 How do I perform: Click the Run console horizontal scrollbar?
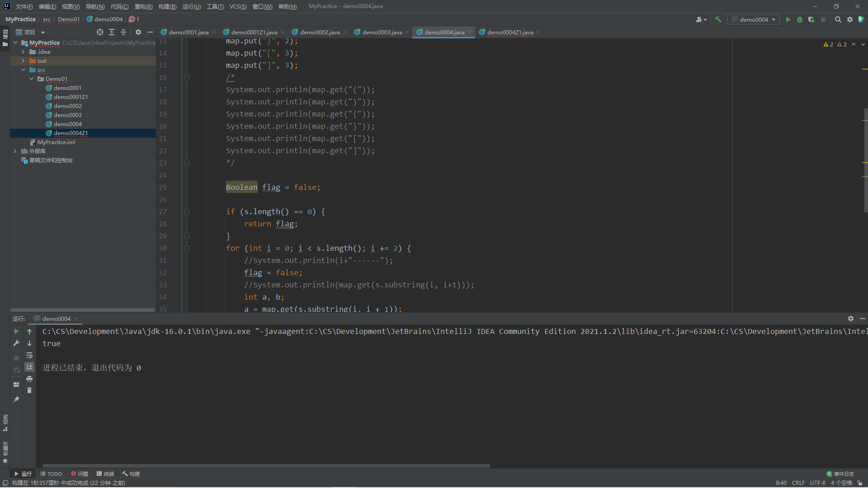tap(266, 465)
